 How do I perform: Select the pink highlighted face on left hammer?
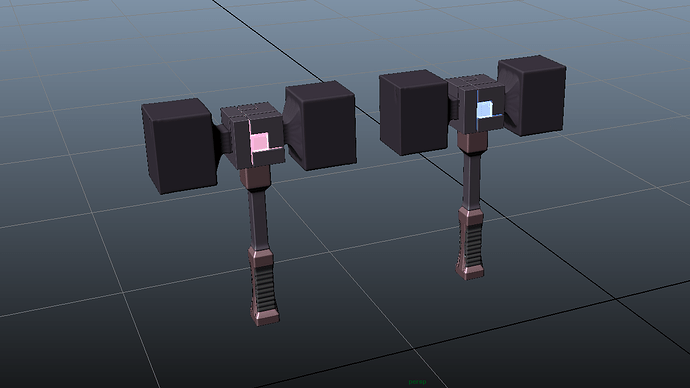(x=259, y=143)
